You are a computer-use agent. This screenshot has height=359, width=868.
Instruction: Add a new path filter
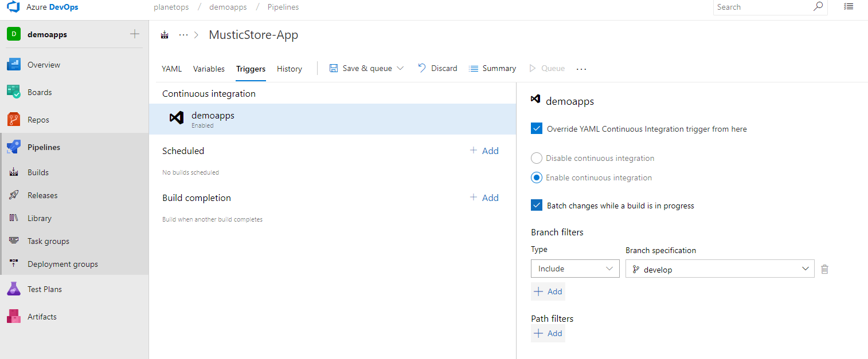[x=548, y=333]
